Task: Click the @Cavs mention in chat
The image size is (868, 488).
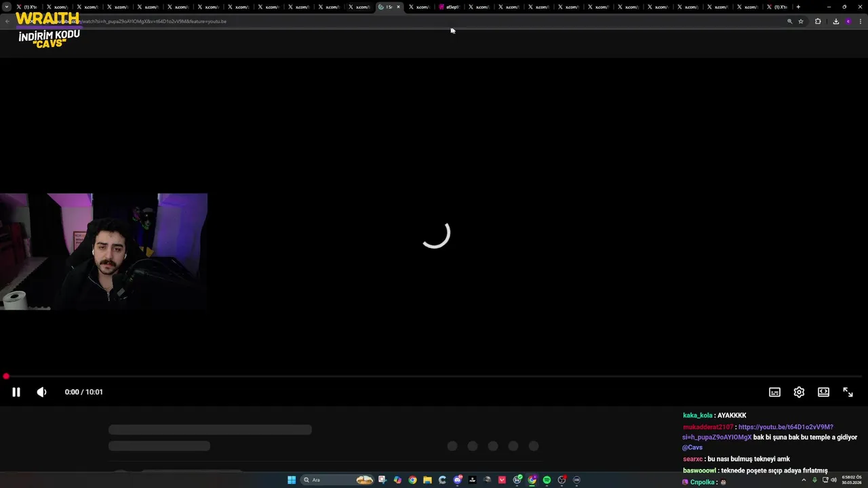Action: (692, 447)
